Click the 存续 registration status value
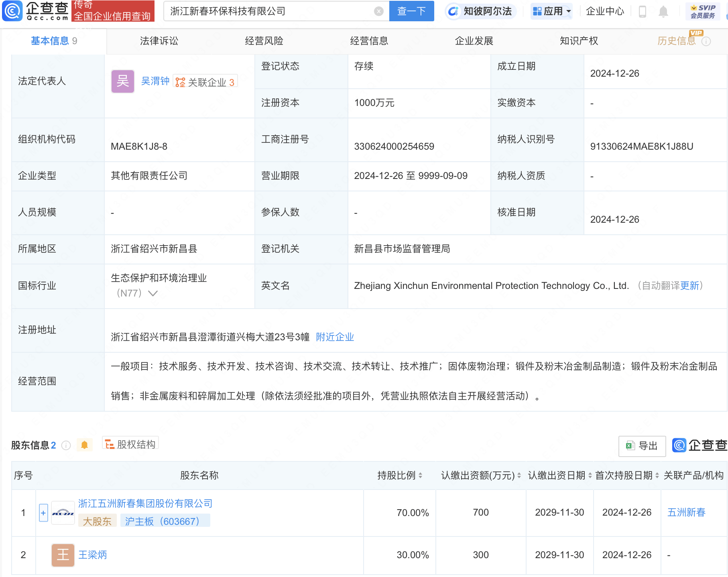 tap(364, 66)
